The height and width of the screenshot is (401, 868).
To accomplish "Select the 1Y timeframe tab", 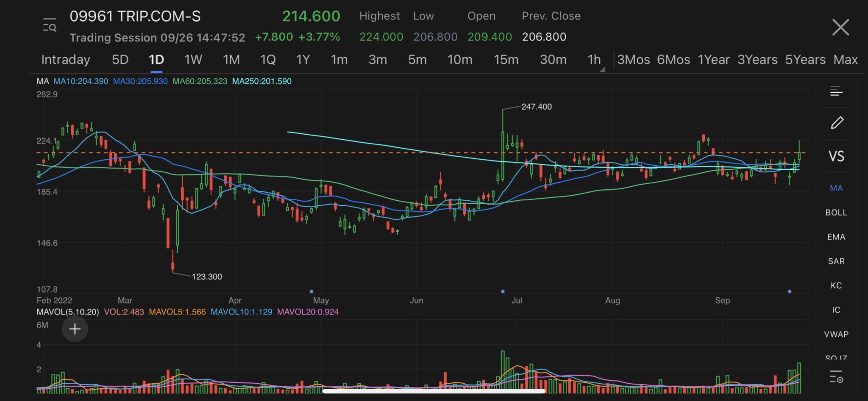I will [303, 60].
